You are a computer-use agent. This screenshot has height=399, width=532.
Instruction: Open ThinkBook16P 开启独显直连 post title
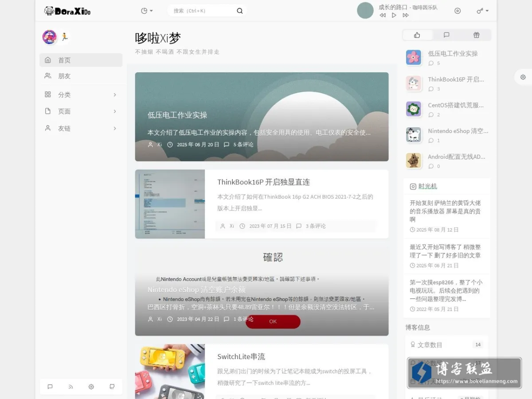263,182
